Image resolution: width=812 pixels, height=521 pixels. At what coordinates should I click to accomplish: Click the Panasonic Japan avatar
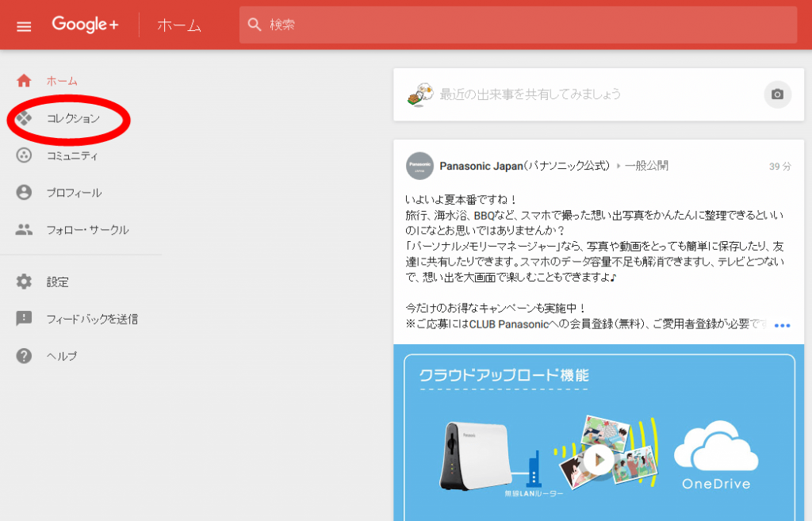(x=419, y=166)
